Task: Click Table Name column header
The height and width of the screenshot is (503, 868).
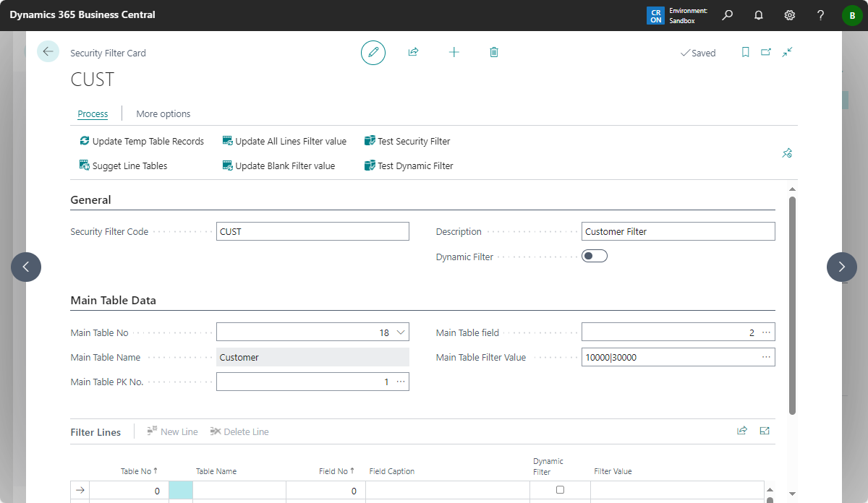Action: 216,471
